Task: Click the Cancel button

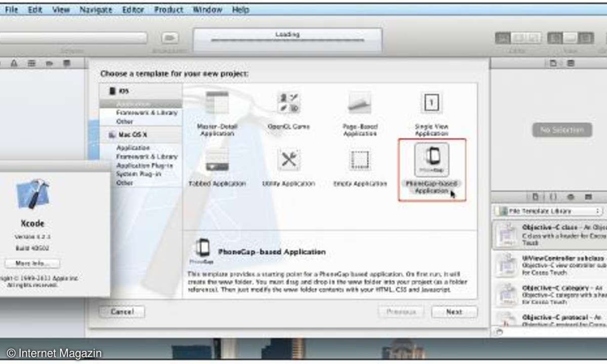Action: (x=122, y=312)
